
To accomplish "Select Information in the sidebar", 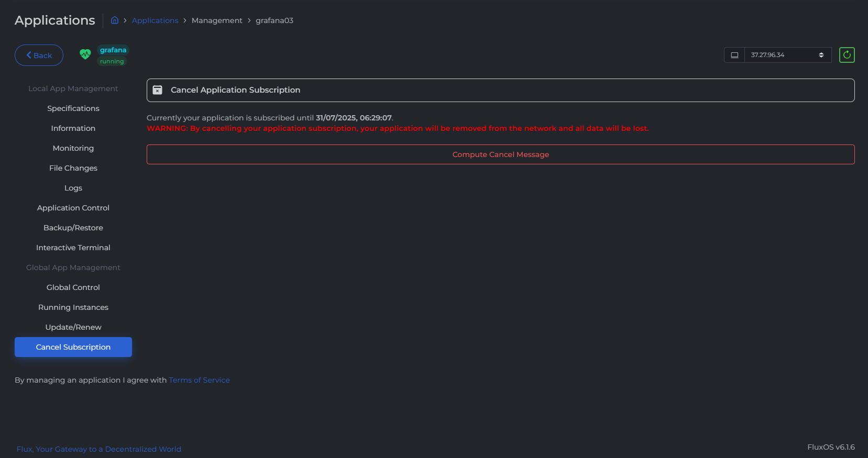I will [73, 128].
